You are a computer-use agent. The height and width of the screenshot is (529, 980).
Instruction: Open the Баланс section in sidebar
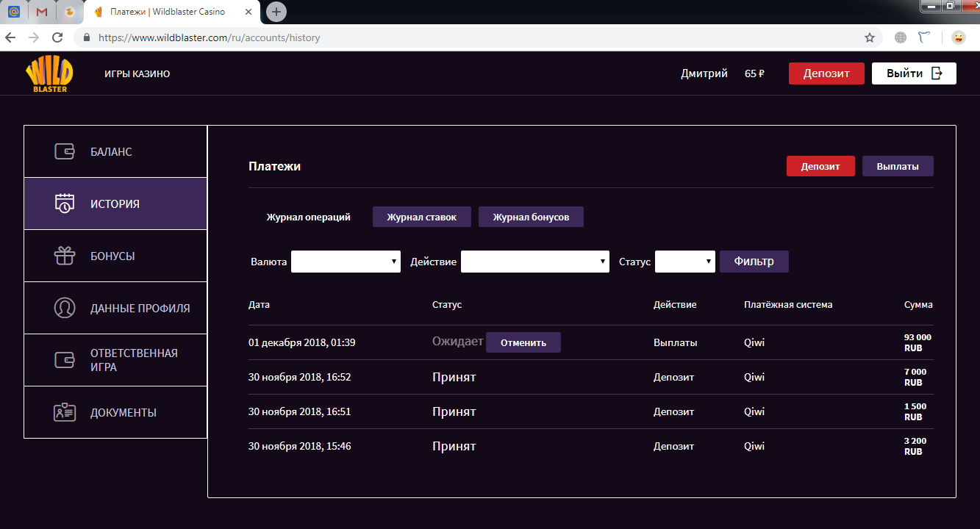[x=115, y=152]
